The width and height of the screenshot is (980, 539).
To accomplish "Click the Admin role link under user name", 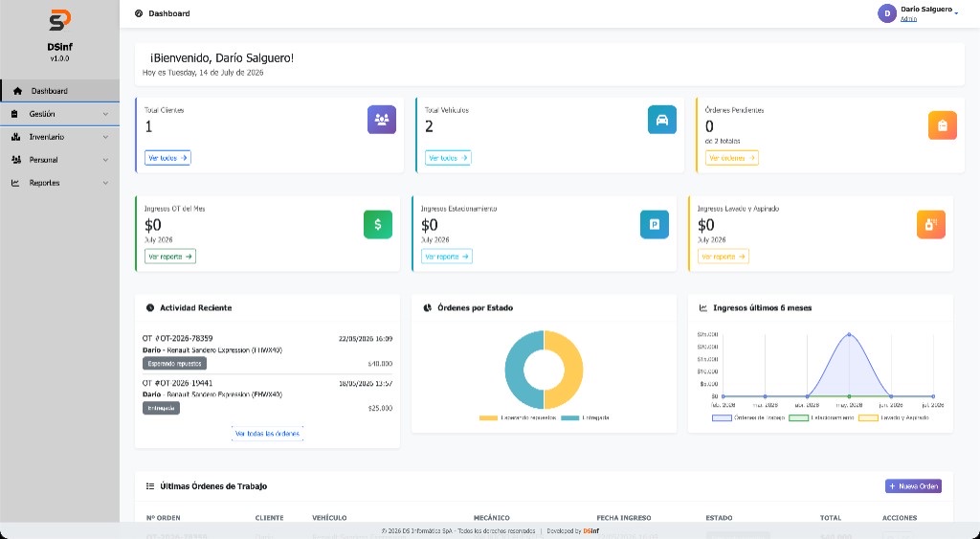I will click(909, 19).
